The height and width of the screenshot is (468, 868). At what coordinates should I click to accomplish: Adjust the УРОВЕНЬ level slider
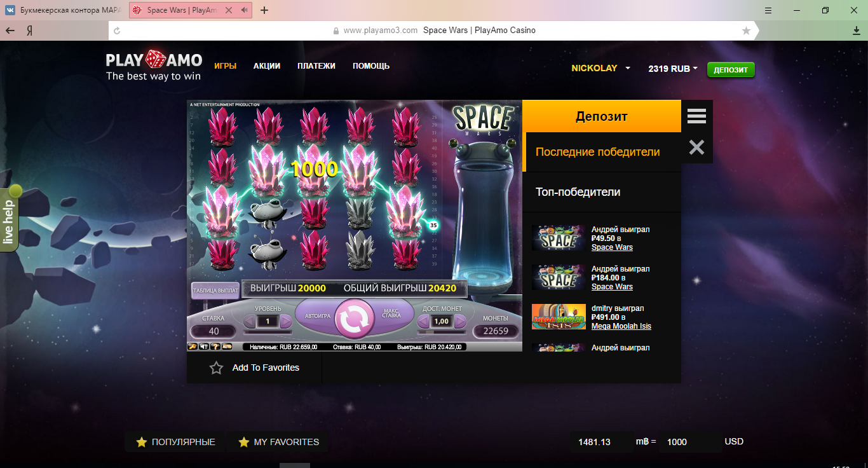268,332
